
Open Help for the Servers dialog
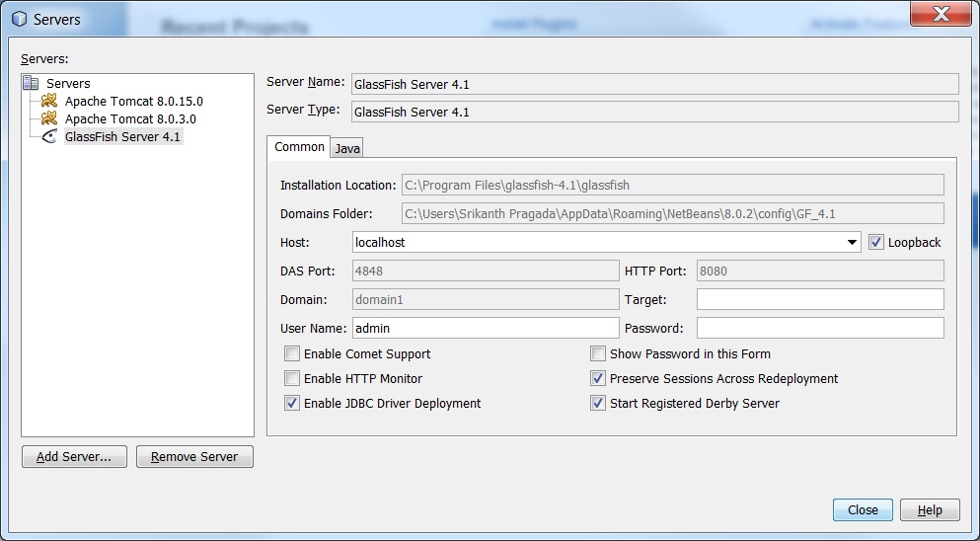tap(930, 509)
